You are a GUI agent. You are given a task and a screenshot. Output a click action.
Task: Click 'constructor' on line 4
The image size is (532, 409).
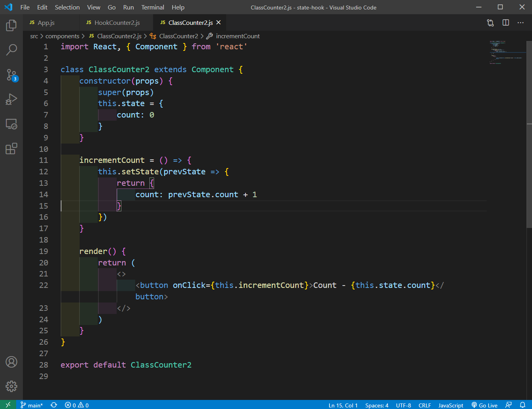point(105,81)
